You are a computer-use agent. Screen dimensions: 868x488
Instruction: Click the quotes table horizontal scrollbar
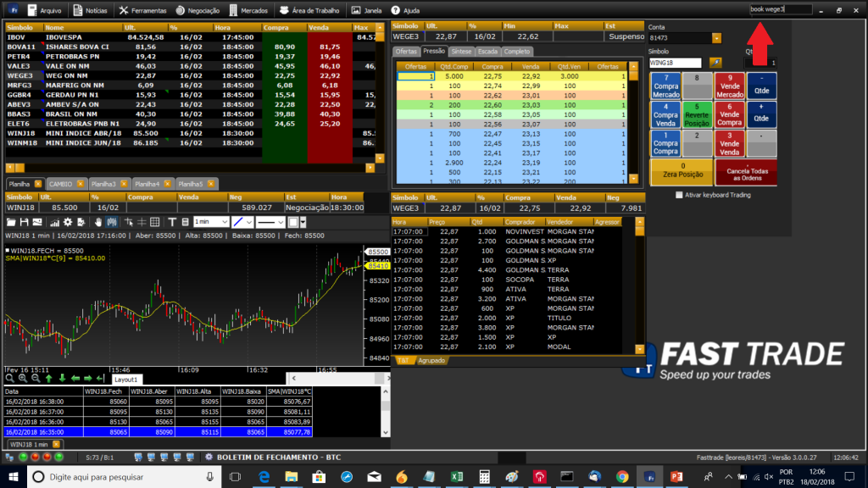coord(190,168)
